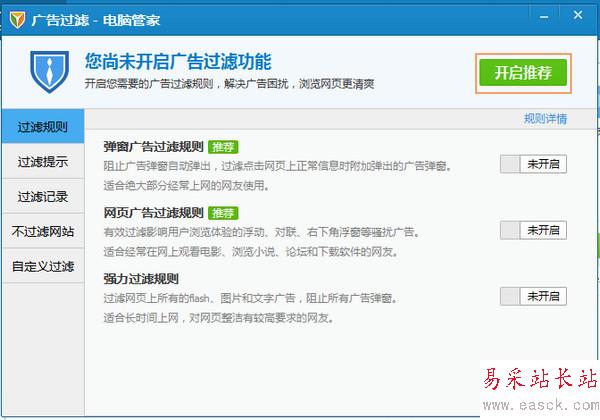Click the 强力过滤规则 heading

[x=141, y=278]
